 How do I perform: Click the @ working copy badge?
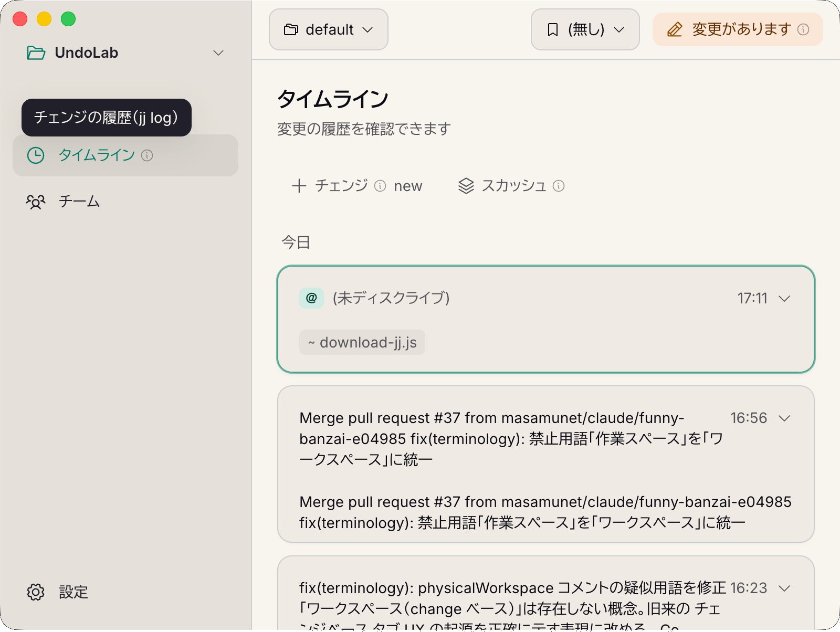coord(311,298)
